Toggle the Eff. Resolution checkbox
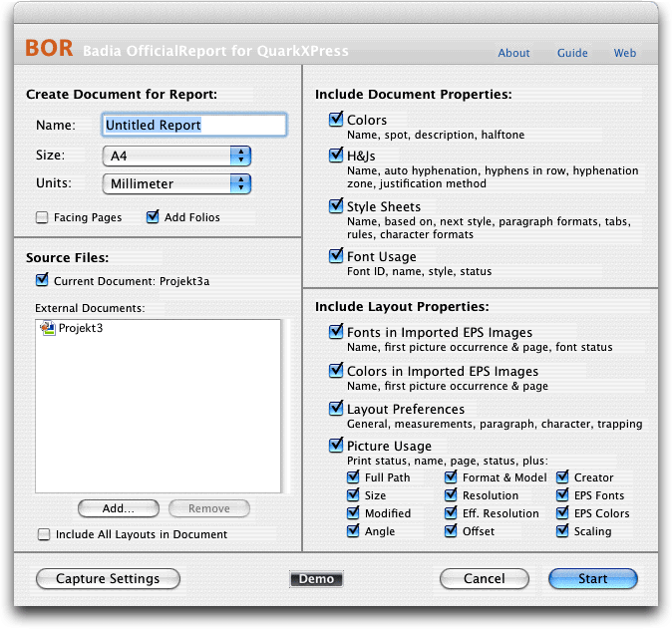 pyautogui.click(x=451, y=513)
